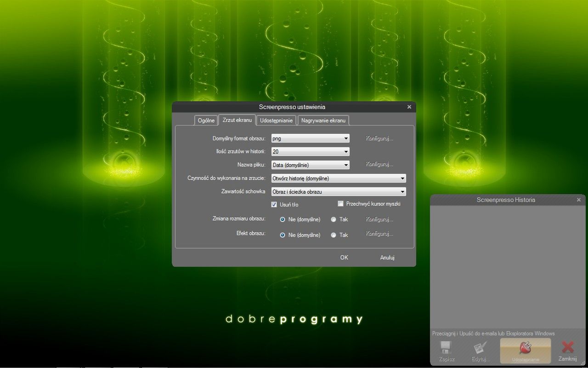Viewport: 588px width, 368px height.
Task: Select Tak for Zmiana rozmiaru obrazu
Action: tap(334, 219)
